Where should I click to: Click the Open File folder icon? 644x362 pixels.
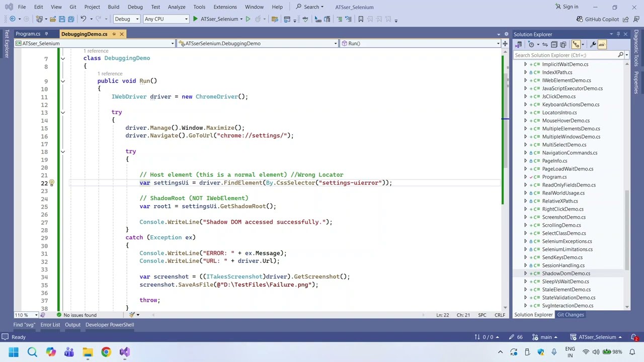coord(52,19)
